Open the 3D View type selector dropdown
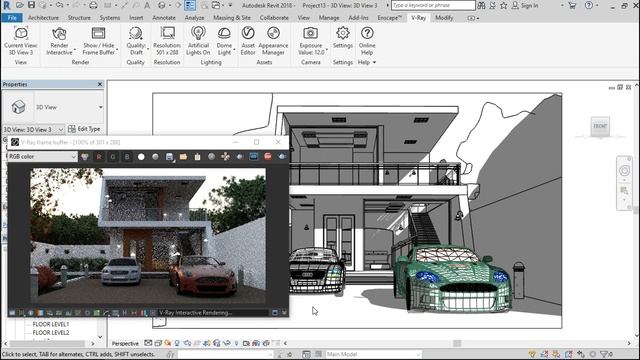This screenshot has height=360, width=640. tap(100, 107)
